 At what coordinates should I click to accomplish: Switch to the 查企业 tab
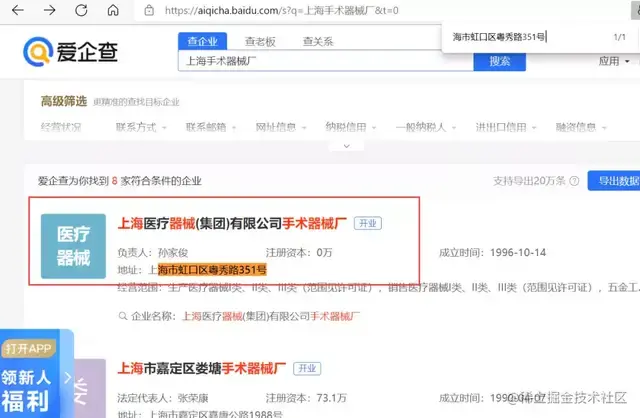click(x=202, y=41)
